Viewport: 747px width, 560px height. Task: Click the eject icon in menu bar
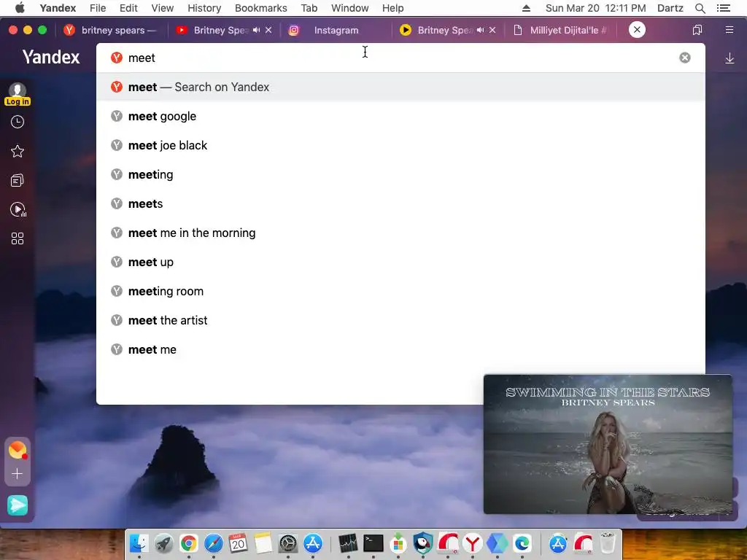(526, 8)
